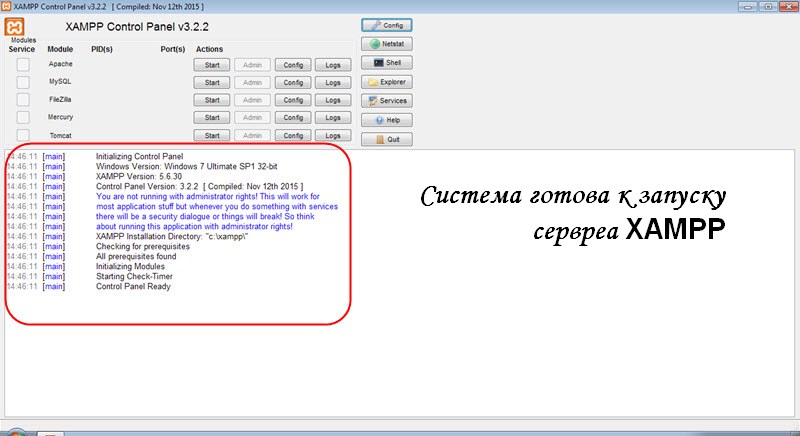Click 'XAMPP Control Panel v3.2.2' heading
Image resolution: width=800 pixels, height=436 pixels.
point(137,27)
